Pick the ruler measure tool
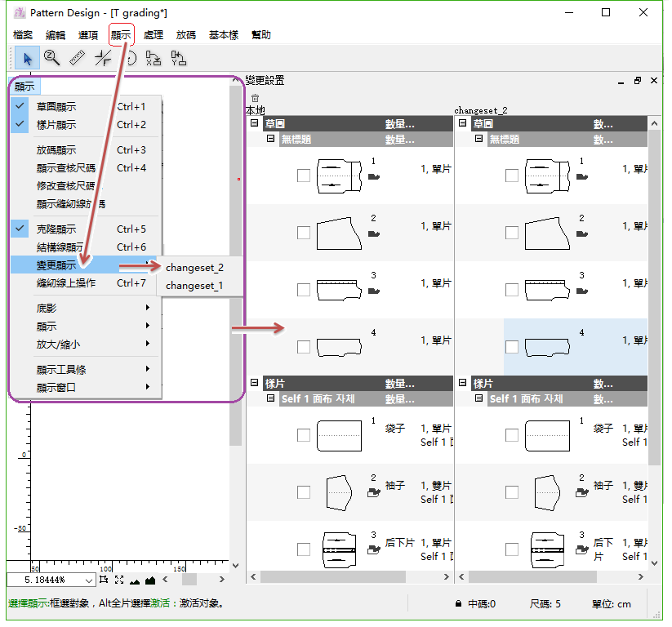 tap(77, 58)
